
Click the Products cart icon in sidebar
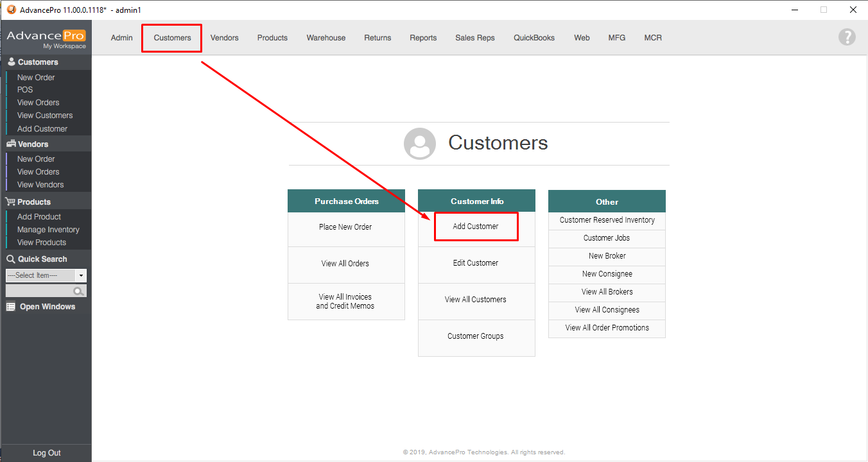[x=11, y=202]
